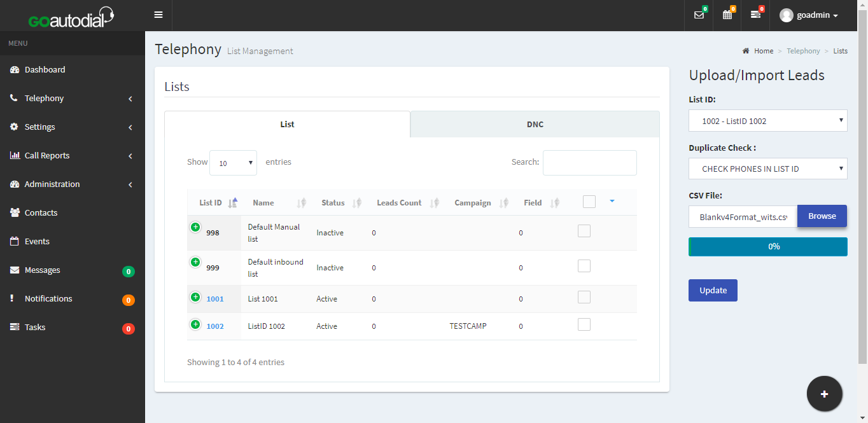
Task: Expand green plus icon for list 999
Action: click(x=195, y=261)
